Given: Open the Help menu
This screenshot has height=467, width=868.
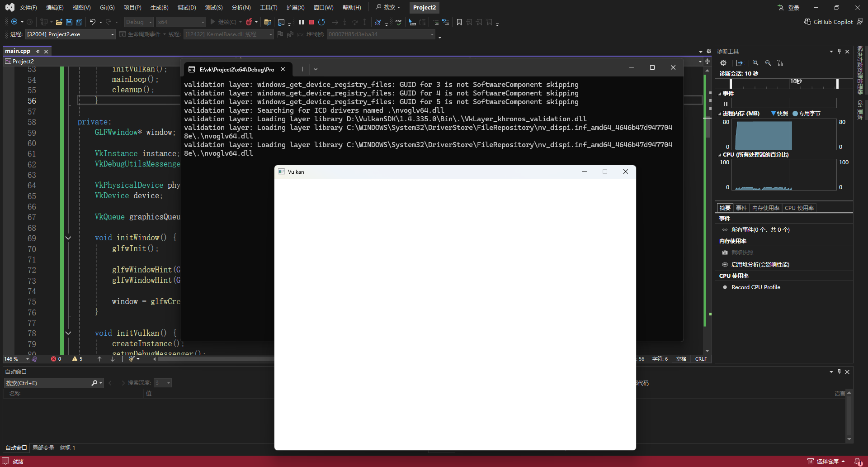Looking at the screenshot, I should 352,7.
